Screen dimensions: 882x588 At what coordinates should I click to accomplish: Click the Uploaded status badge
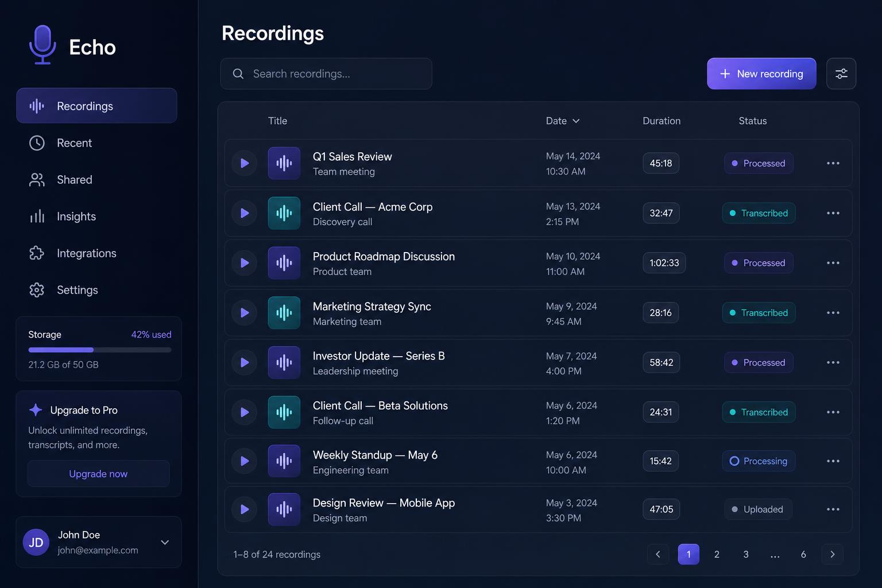coord(758,509)
